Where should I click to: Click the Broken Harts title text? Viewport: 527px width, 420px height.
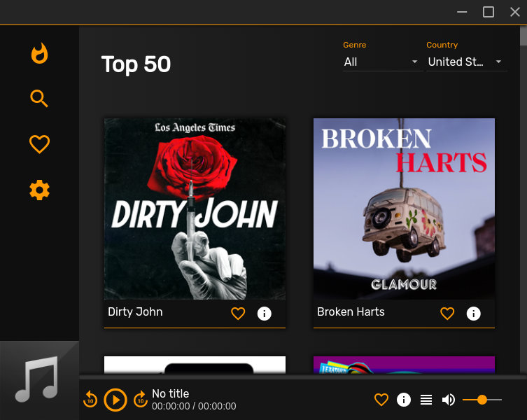(x=351, y=311)
